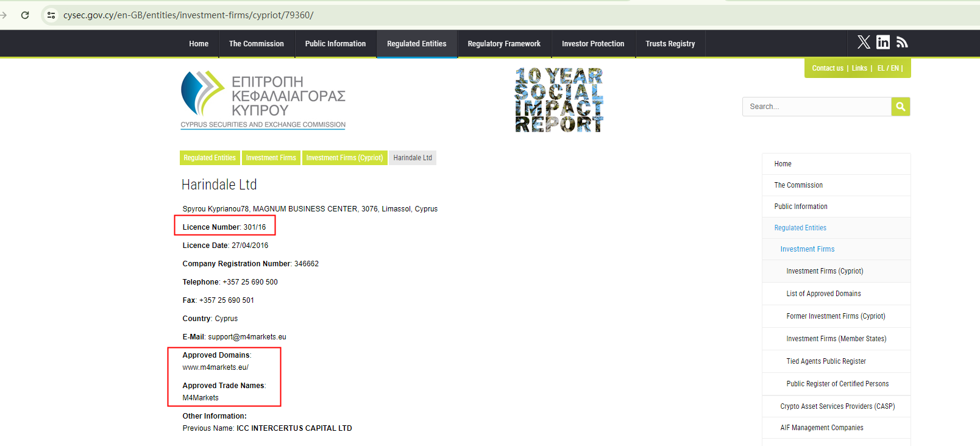Open the RSS feed icon

[902, 42]
